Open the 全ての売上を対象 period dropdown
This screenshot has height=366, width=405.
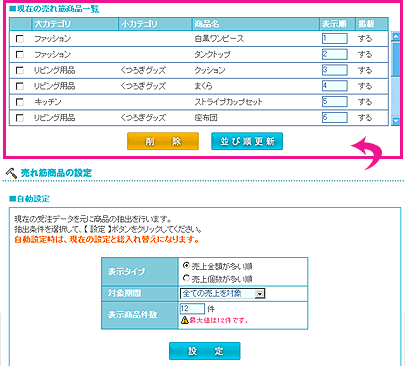pyautogui.click(x=223, y=293)
